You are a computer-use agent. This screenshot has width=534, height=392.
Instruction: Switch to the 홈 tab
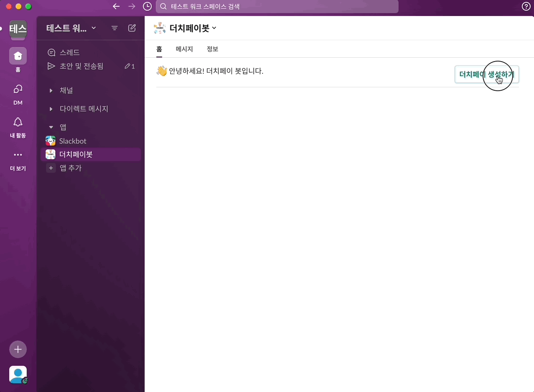click(x=159, y=49)
